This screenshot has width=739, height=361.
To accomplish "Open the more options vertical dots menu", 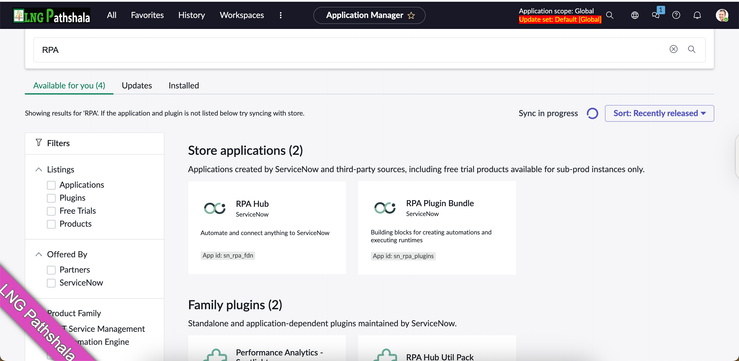I will click(281, 15).
